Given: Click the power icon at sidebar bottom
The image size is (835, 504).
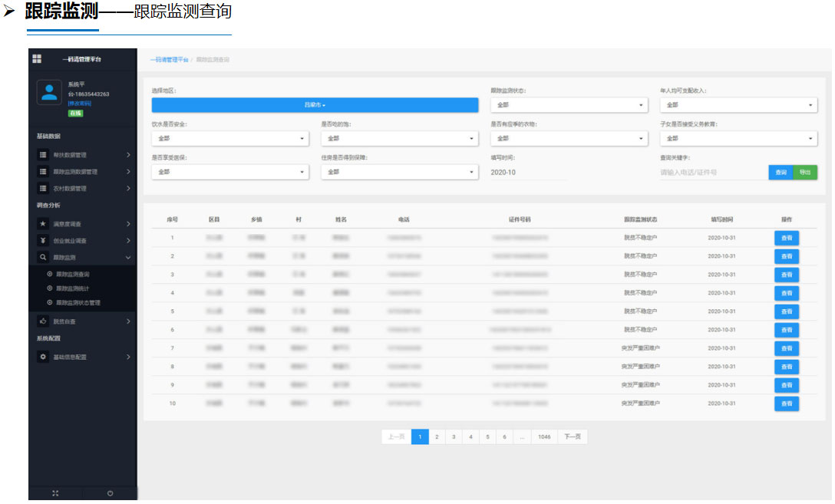Looking at the screenshot, I should 111,493.
